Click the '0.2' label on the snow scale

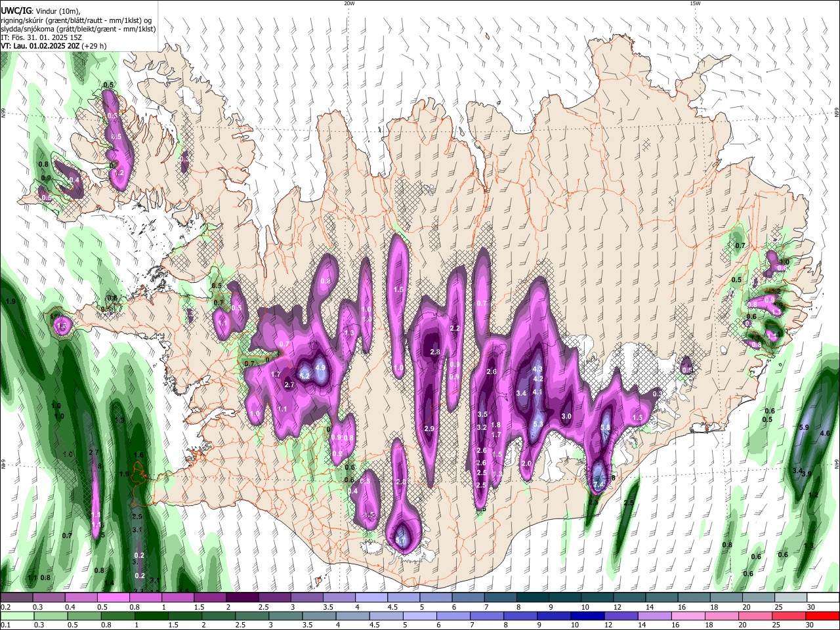tap(5, 607)
